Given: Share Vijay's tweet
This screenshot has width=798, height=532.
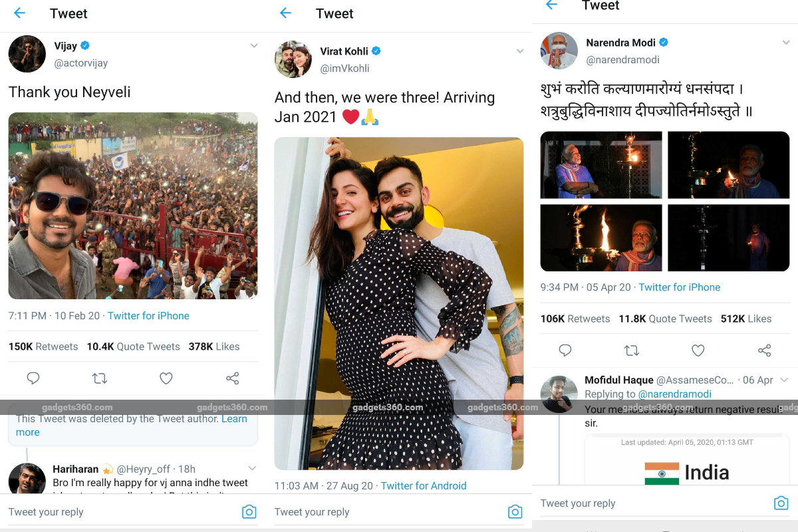Looking at the screenshot, I should [x=232, y=378].
